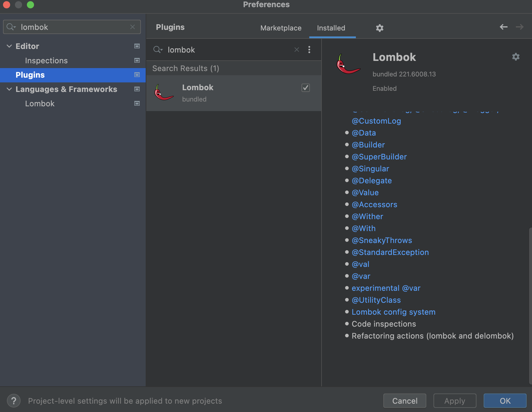Click into the Preferences sidebar search field
Viewport: 532px width, 412px height.
[72, 27]
